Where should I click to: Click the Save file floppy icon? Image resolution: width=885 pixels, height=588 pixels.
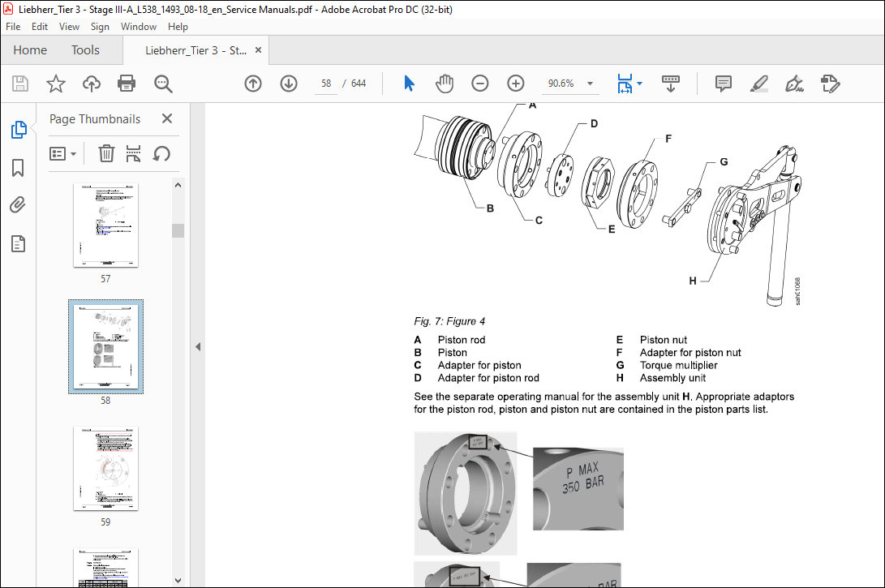(20, 84)
